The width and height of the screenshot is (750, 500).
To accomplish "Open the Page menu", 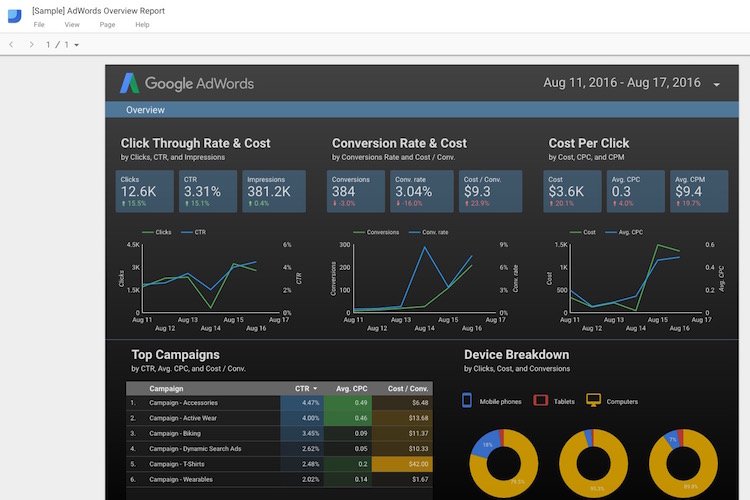I will pos(107,24).
